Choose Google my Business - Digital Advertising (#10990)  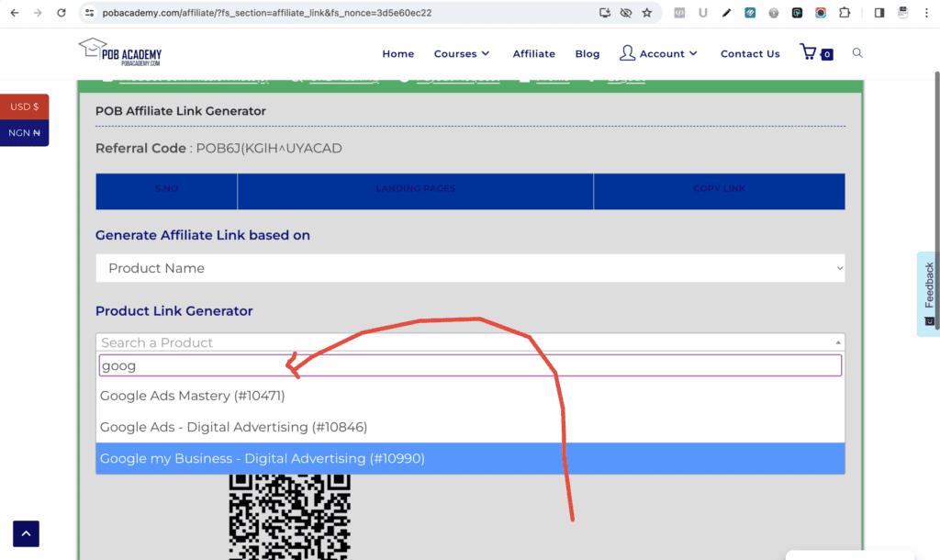[470, 459]
